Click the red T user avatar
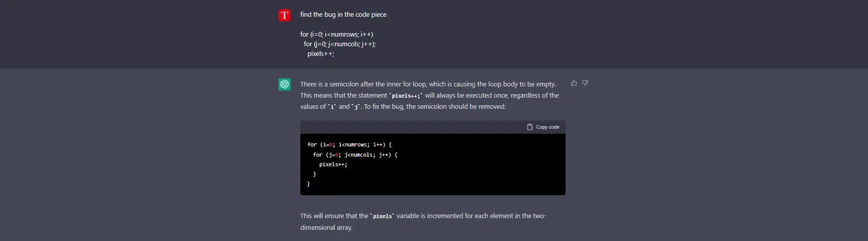The width and height of the screenshot is (868, 241). [285, 15]
